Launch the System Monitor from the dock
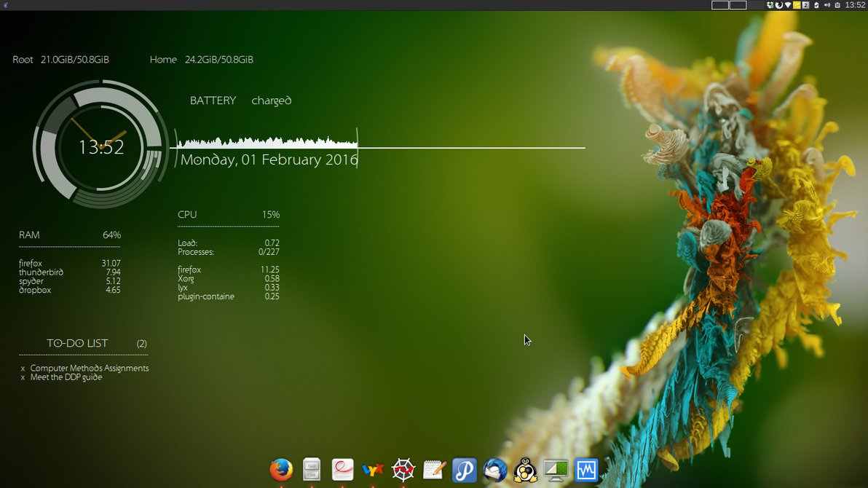 587,470
